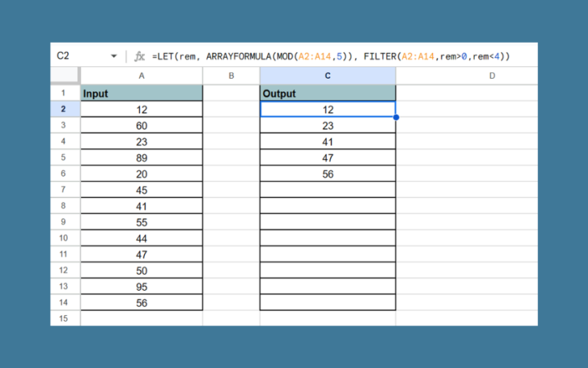
Task: Click the fill handle on cell C2
Action: pyautogui.click(x=396, y=117)
